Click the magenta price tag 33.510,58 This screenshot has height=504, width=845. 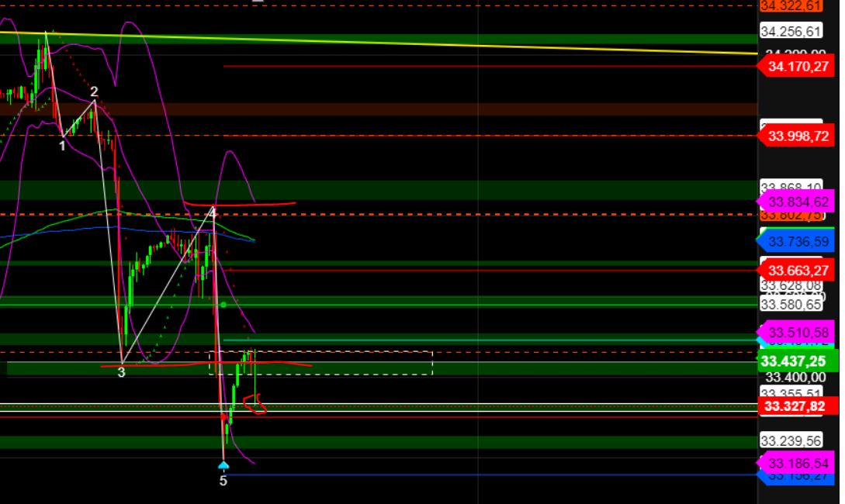tap(798, 332)
